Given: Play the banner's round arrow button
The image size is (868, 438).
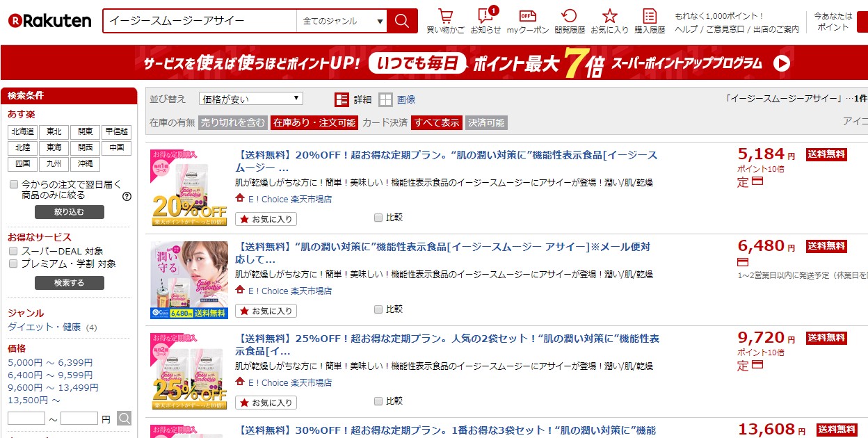Looking at the screenshot, I should [782, 63].
